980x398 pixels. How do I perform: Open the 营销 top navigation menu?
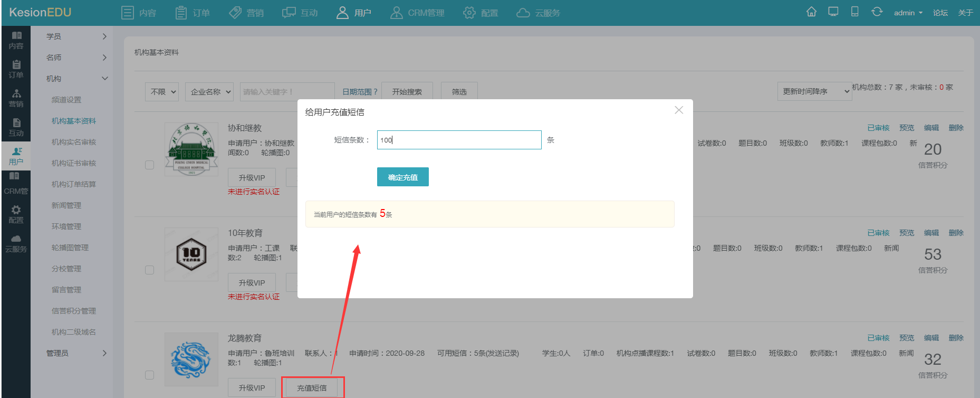(x=246, y=13)
